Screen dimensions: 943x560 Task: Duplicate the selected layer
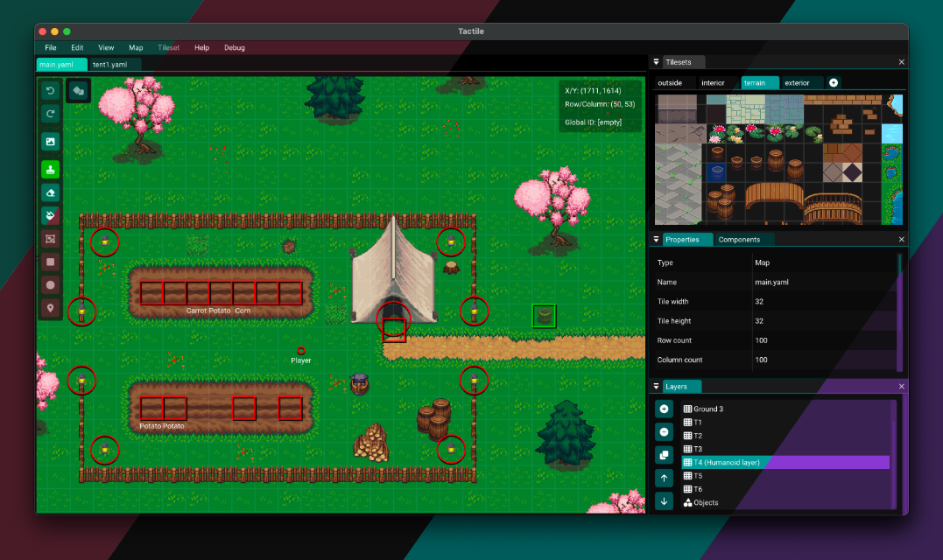(664, 455)
